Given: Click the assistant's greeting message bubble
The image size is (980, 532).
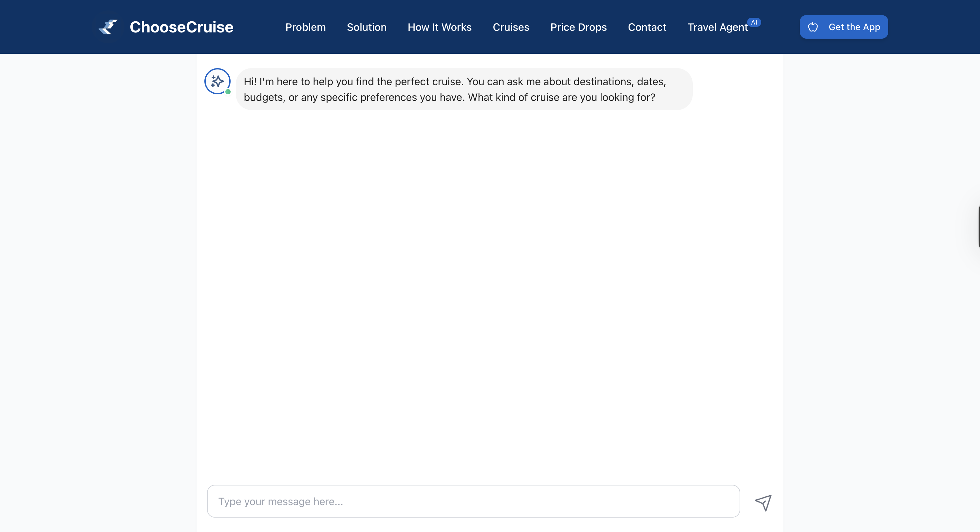Looking at the screenshot, I should pos(463,89).
